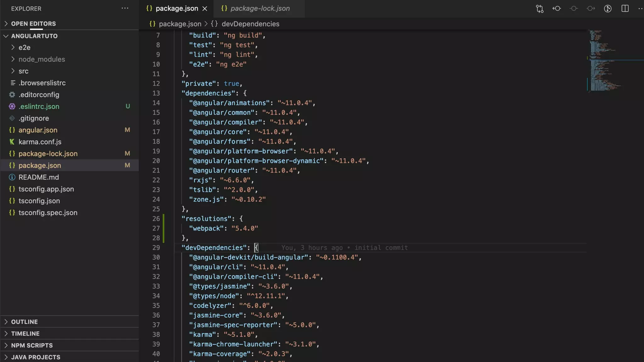
Task: Split the editor to the right
Action: (x=625, y=9)
